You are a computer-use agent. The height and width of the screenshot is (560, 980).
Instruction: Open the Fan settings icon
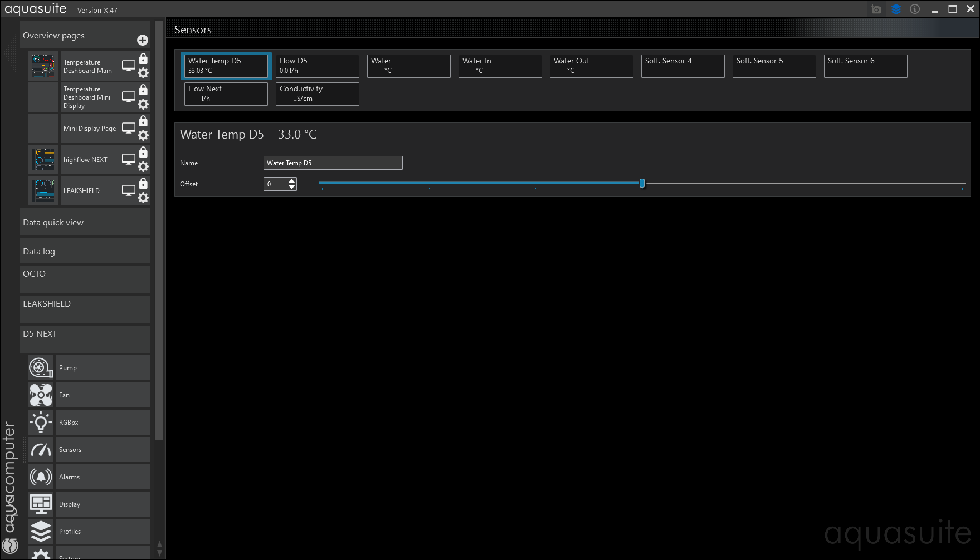tap(41, 395)
